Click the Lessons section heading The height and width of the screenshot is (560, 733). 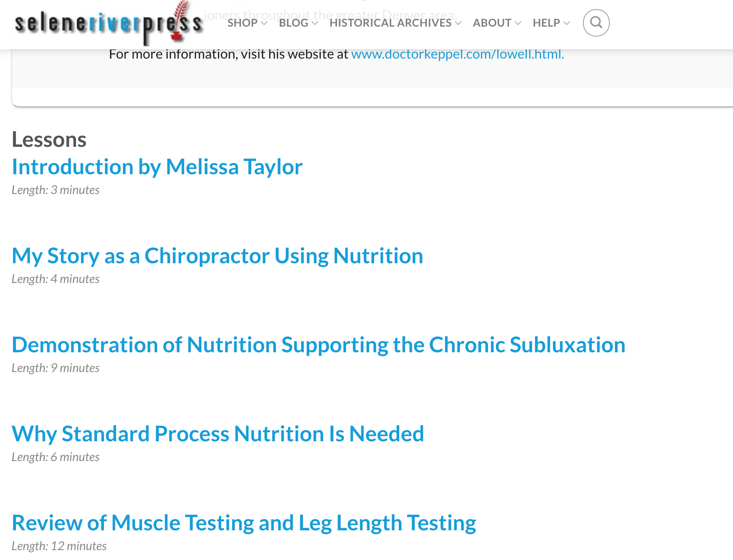click(49, 139)
